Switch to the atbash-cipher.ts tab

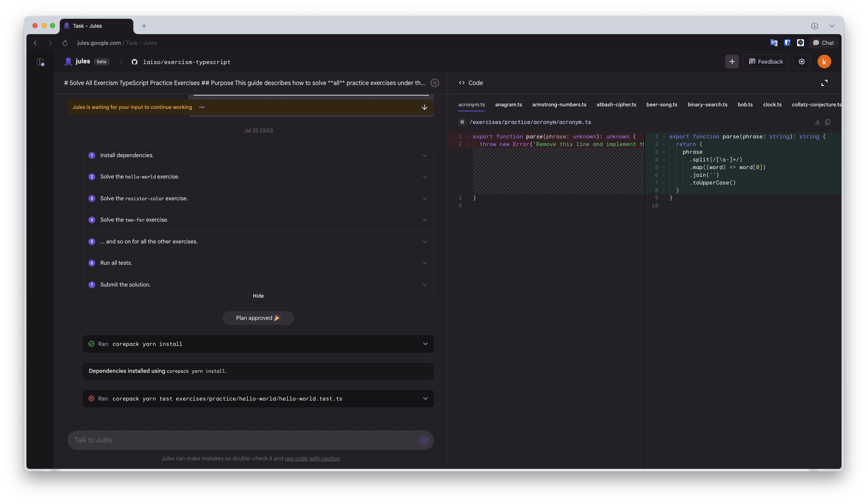[616, 105]
